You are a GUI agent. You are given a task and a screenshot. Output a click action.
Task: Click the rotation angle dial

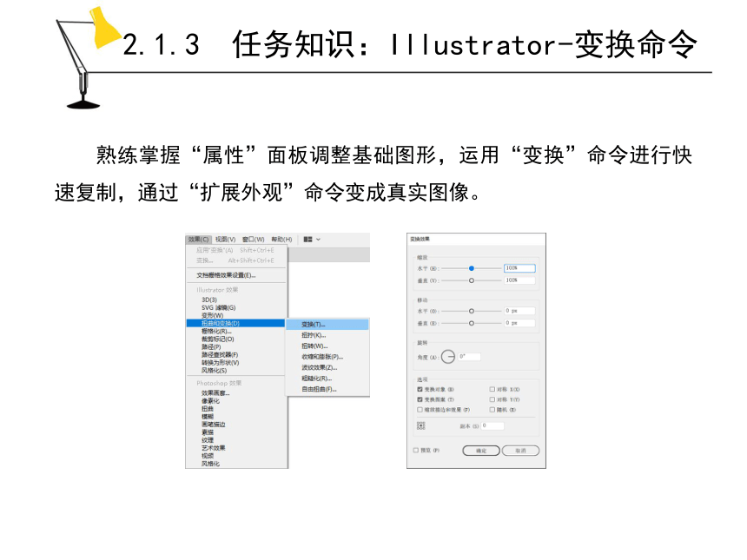pyautogui.click(x=448, y=357)
